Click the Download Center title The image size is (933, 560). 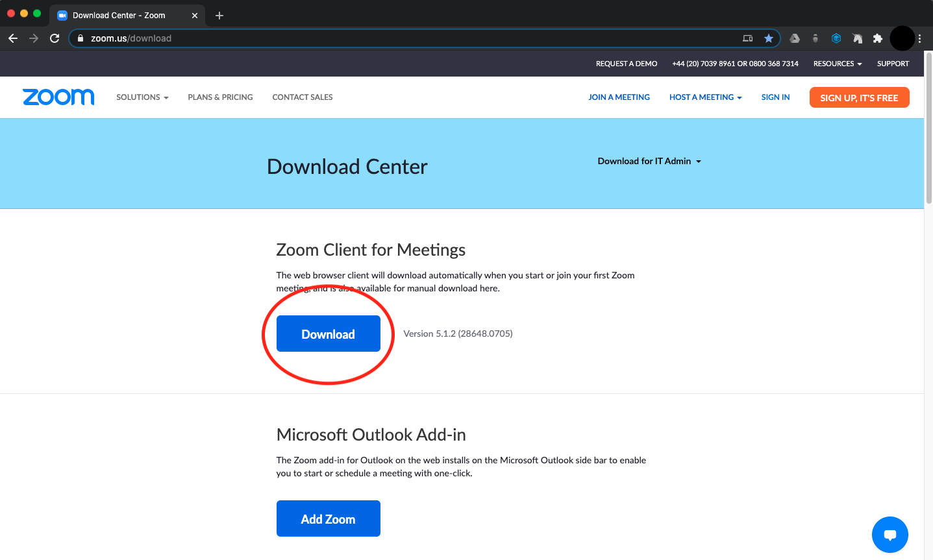(x=347, y=167)
